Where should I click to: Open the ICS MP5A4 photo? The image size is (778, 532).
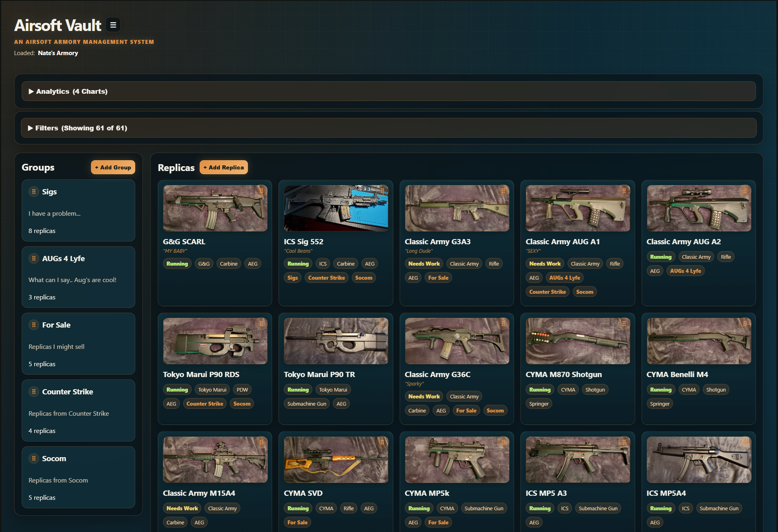click(699, 460)
